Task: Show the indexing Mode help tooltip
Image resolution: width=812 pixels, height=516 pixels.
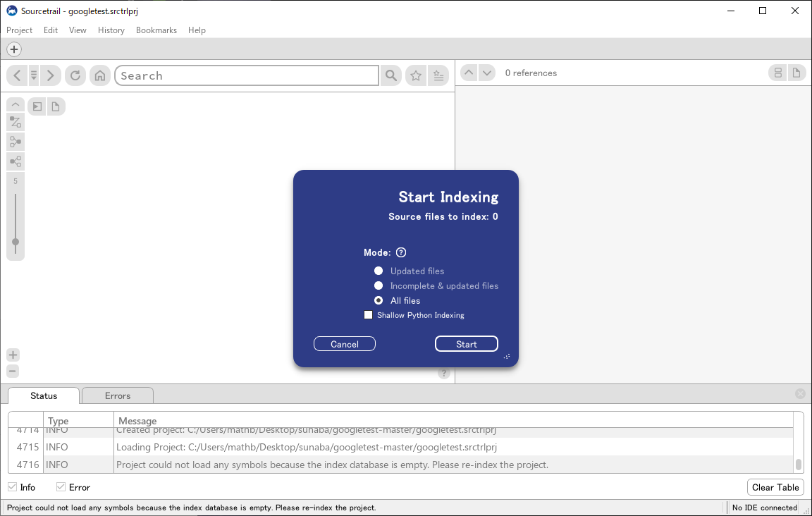Action: coord(401,252)
